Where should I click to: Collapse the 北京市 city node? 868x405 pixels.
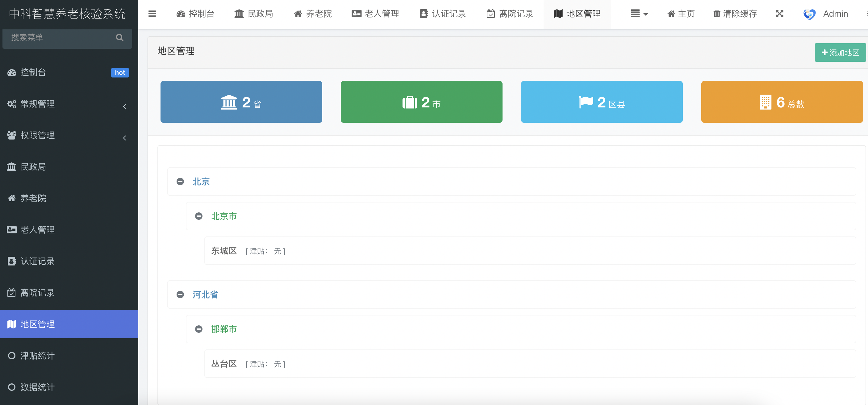point(199,216)
